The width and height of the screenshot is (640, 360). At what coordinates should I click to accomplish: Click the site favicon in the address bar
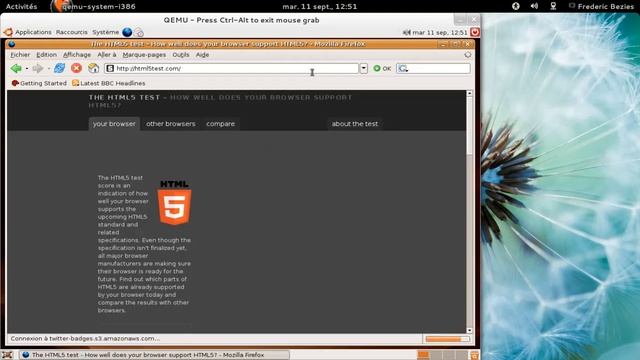[x=110, y=69]
